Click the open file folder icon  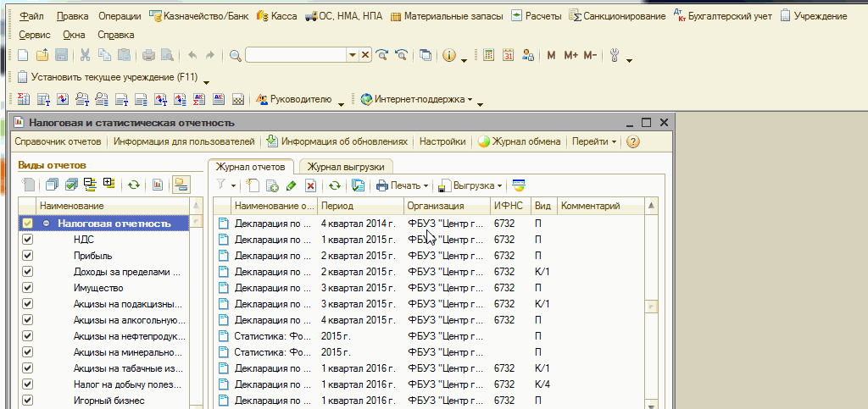(x=42, y=55)
